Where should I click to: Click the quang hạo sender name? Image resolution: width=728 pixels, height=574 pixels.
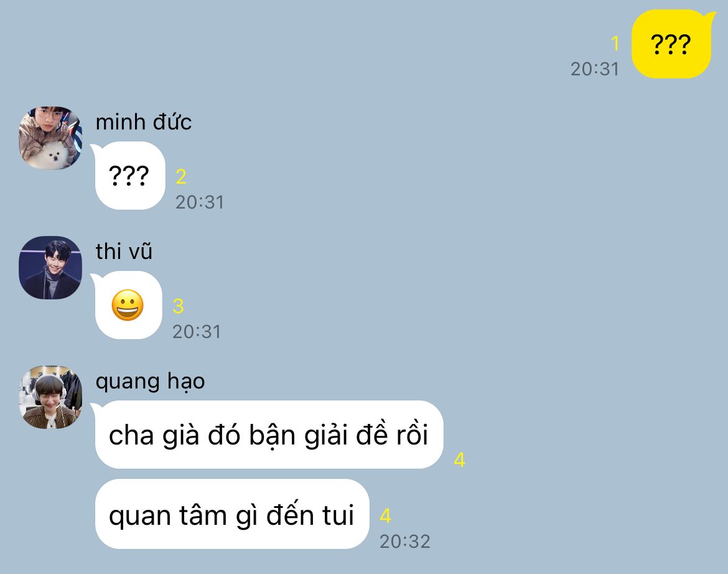[x=150, y=382]
